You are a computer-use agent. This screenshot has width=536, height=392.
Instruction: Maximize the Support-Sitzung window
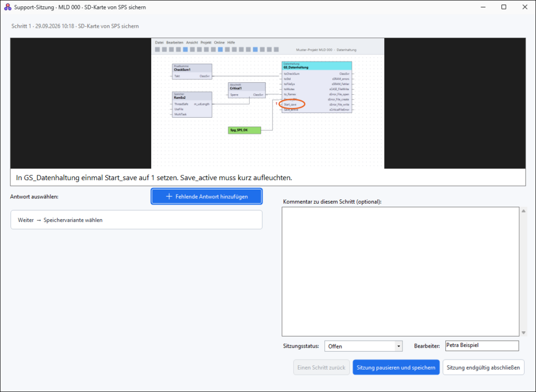pos(504,7)
